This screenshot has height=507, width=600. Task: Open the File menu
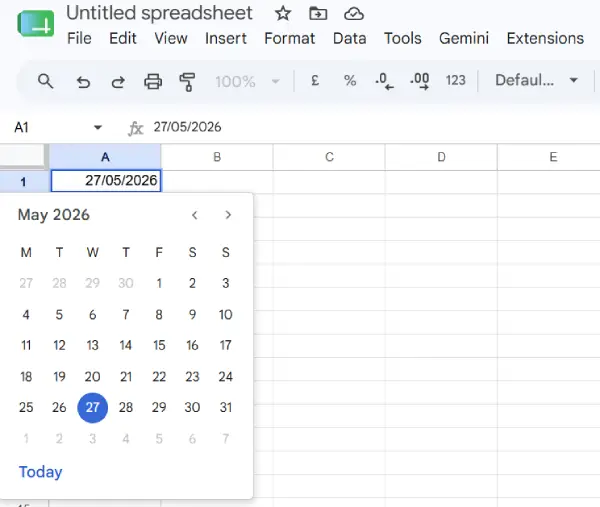pos(79,38)
